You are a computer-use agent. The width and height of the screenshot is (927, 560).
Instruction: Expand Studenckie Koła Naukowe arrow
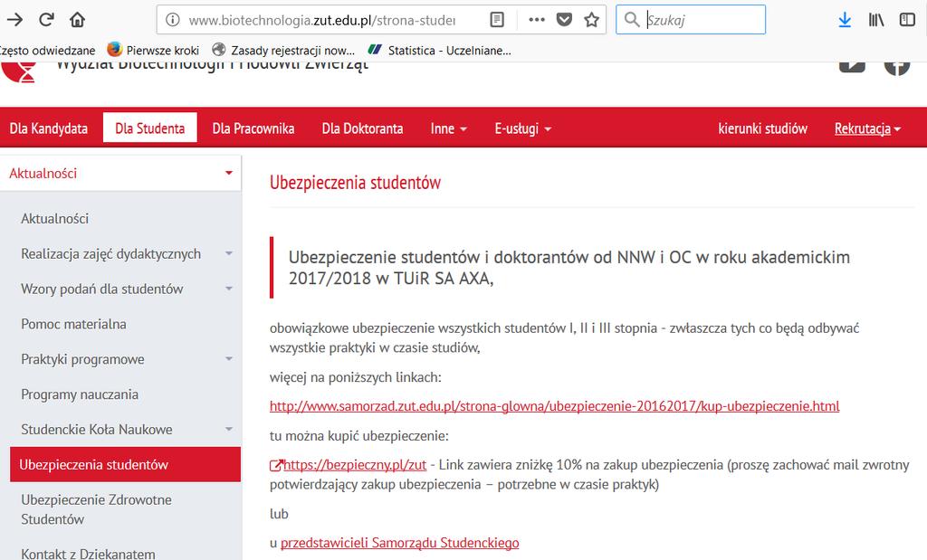[229, 430]
